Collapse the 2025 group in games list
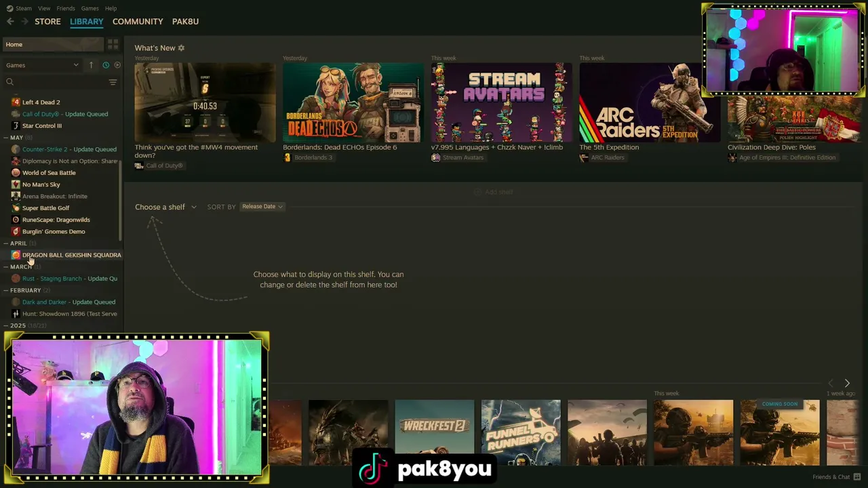The width and height of the screenshot is (868, 488). 5,325
